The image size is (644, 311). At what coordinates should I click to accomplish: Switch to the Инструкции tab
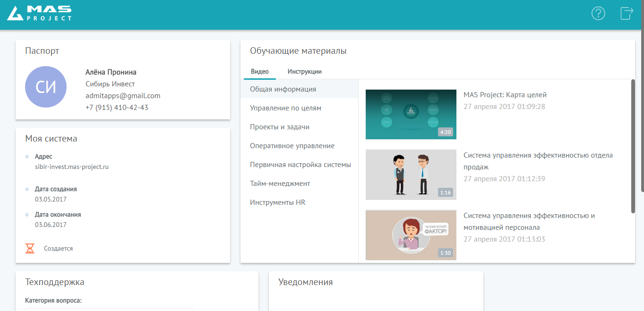pyautogui.click(x=304, y=71)
